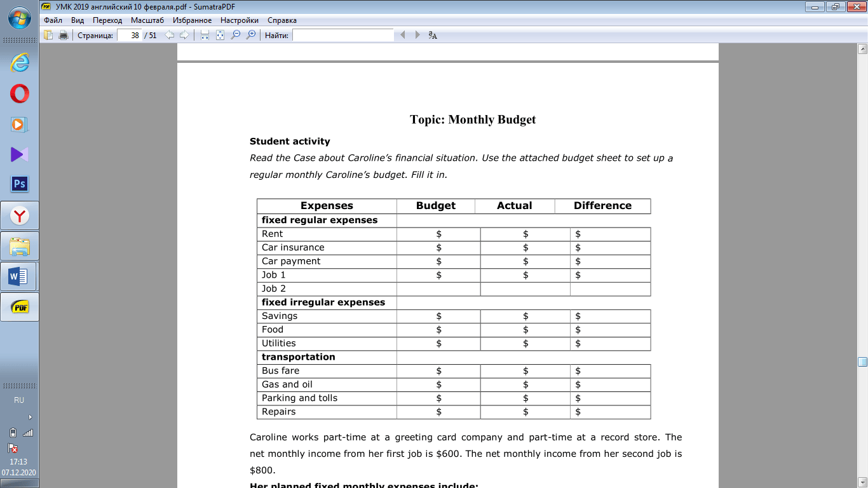
Task: Open the orange media player taskbar icon
Action: coord(19,124)
